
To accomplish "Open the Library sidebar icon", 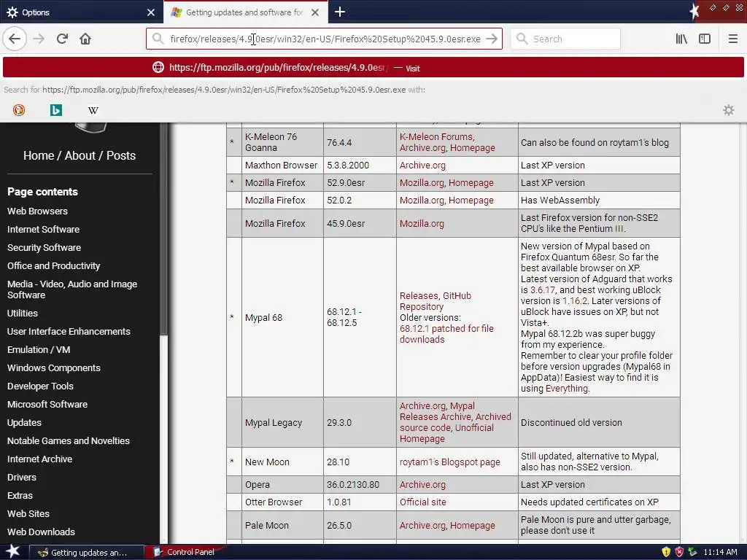I will click(681, 39).
